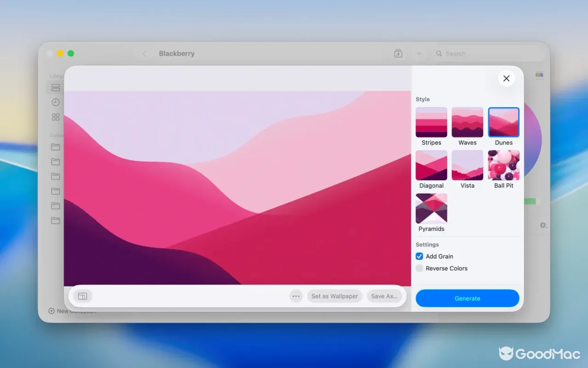Select the Stripes style thumbnail
Screen dimensions: 588x368
pos(431,122)
